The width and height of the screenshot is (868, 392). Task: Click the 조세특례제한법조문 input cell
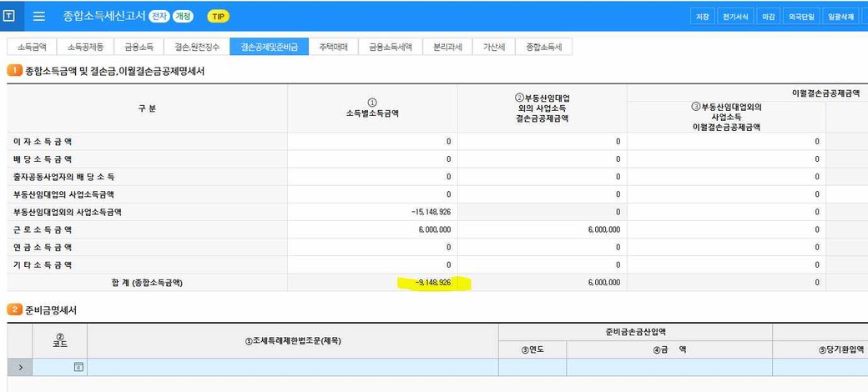click(x=293, y=367)
